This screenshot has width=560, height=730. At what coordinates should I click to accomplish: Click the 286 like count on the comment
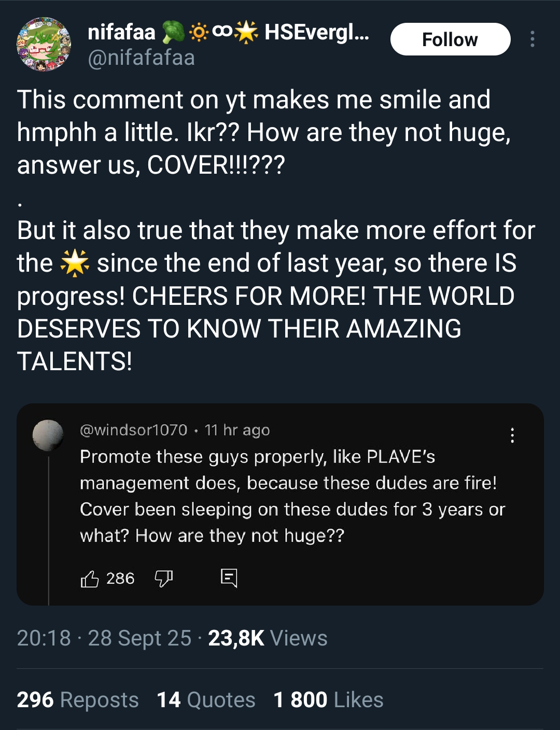(120, 578)
